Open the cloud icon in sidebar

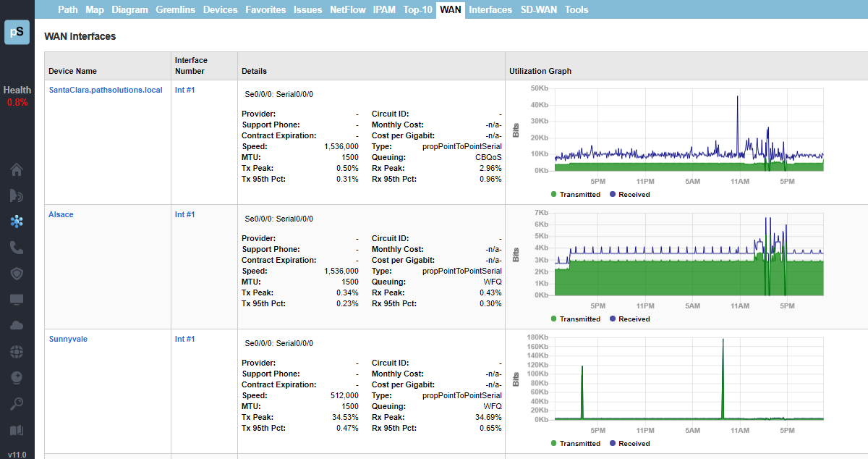17,326
